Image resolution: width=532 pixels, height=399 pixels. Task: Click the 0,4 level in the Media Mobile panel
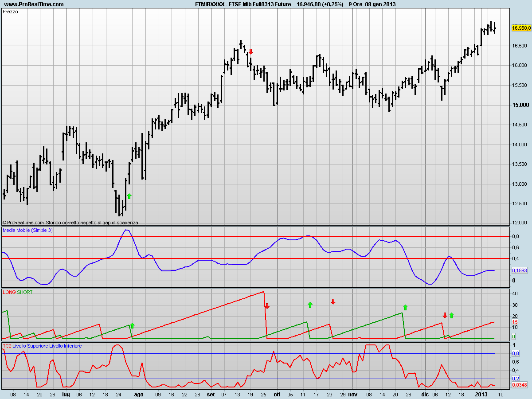(516, 258)
